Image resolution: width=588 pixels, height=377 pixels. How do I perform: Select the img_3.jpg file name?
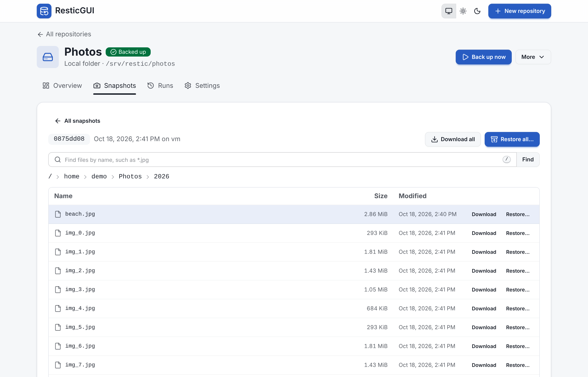click(80, 289)
